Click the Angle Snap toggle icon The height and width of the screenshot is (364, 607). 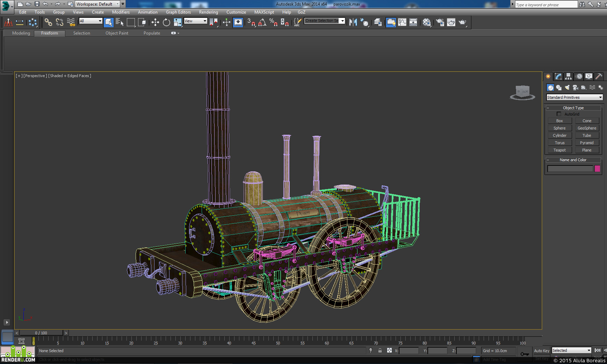coord(262,22)
